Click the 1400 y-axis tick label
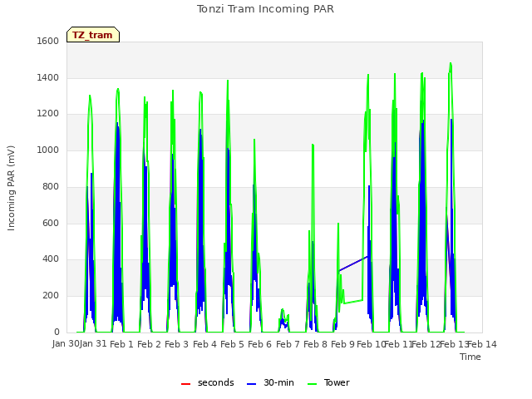532x399 pixels. click(x=48, y=77)
